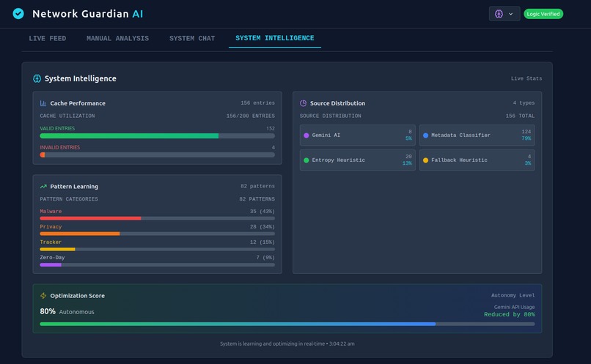This screenshot has height=364, width=591.
Task: Click the green Valid Entries progress bar
Action: coord(157,136)
